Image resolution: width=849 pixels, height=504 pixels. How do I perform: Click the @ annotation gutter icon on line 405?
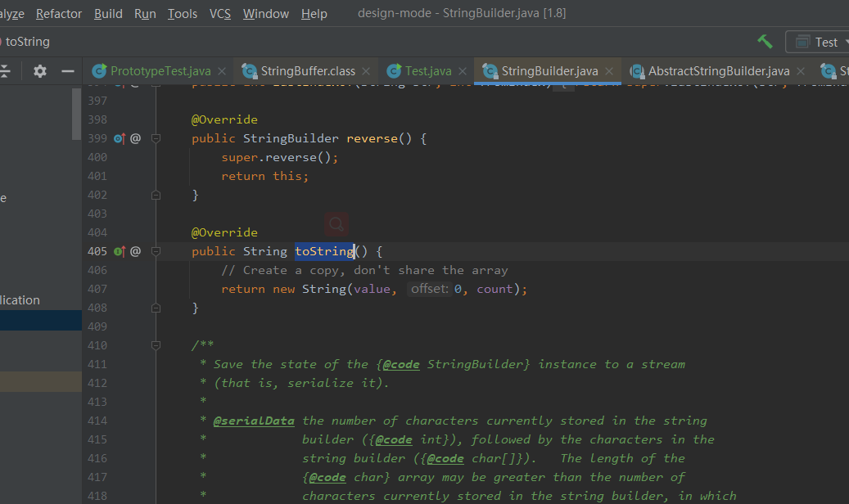(x=135, y=251)
